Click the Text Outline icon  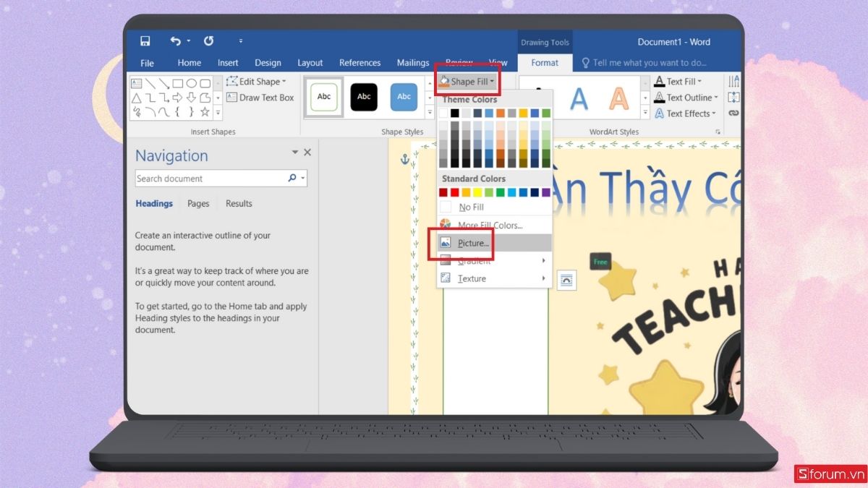coord(660,97)
